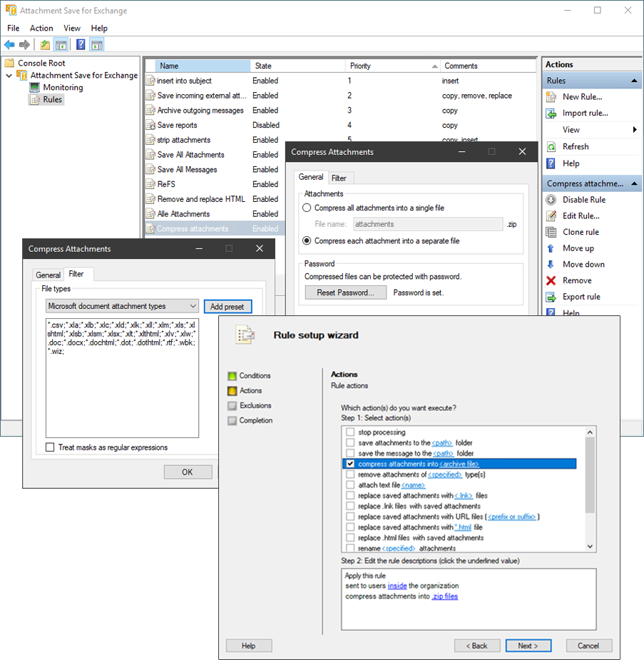Click the rule icon beside 'Save reports'
The height and width of the screenshot is (660, 644).
150,125
